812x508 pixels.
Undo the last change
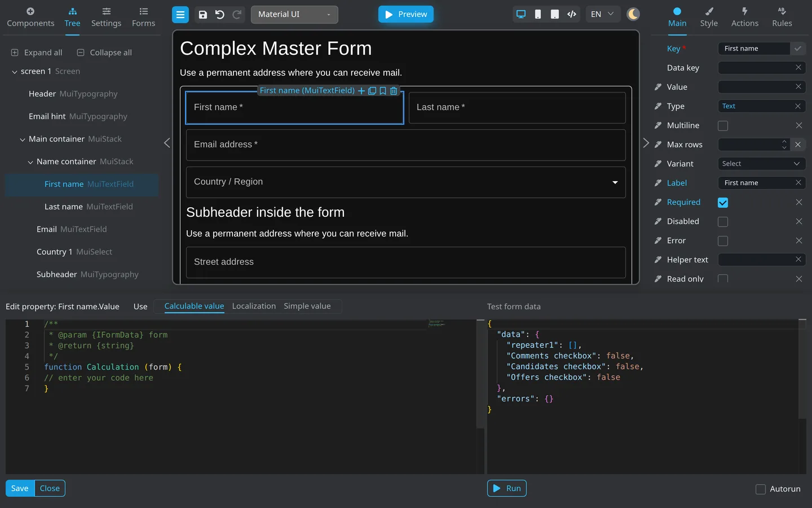(220, 15)
